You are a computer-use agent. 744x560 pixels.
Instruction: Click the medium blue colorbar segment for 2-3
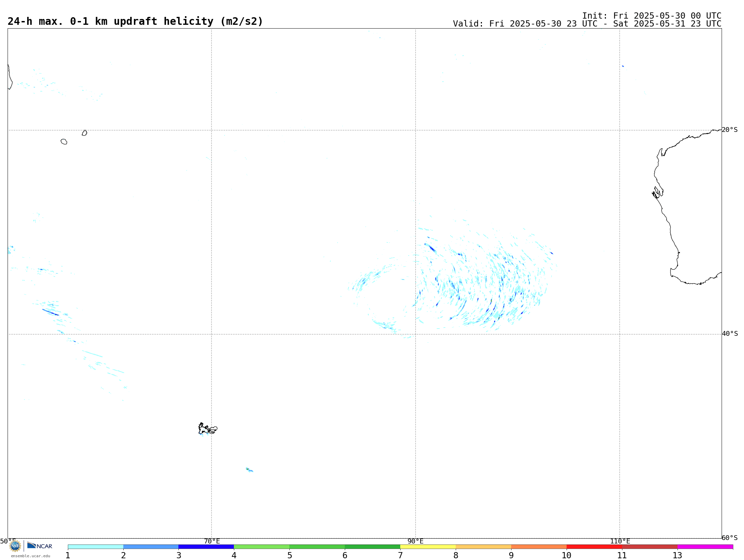pos(151,547)
